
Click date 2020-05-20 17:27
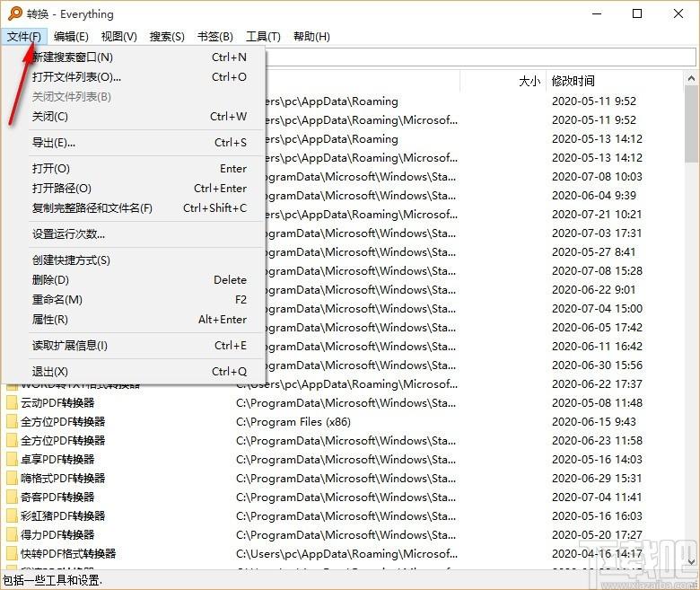click(597, 534)
